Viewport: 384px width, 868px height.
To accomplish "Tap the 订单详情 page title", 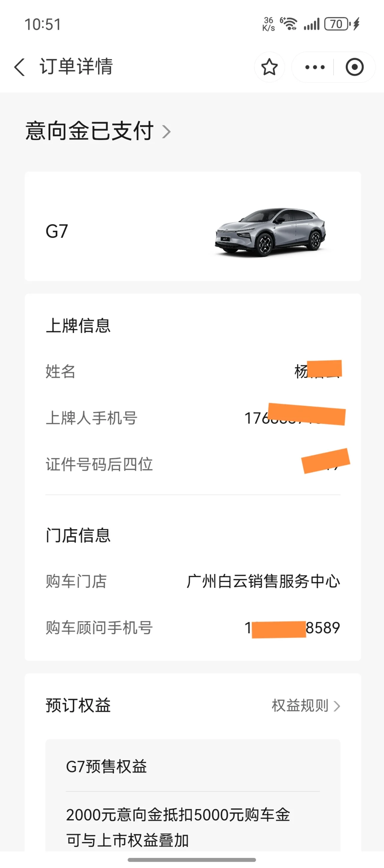I will click(x=76, y=67).
